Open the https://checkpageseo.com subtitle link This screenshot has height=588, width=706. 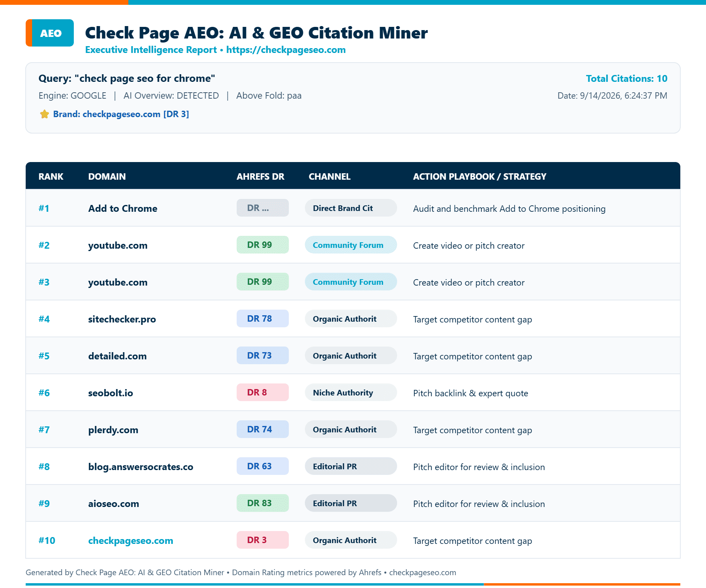(x=286, y=50)
